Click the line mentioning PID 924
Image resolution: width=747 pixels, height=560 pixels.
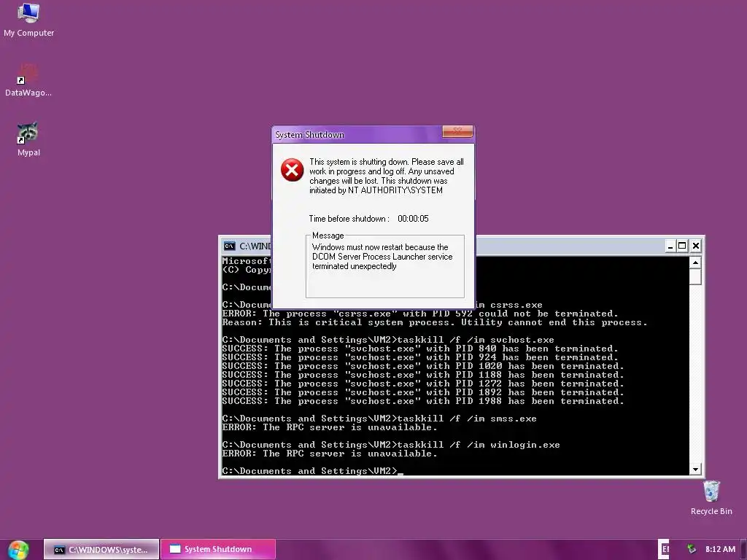click(x=420, y=357)
